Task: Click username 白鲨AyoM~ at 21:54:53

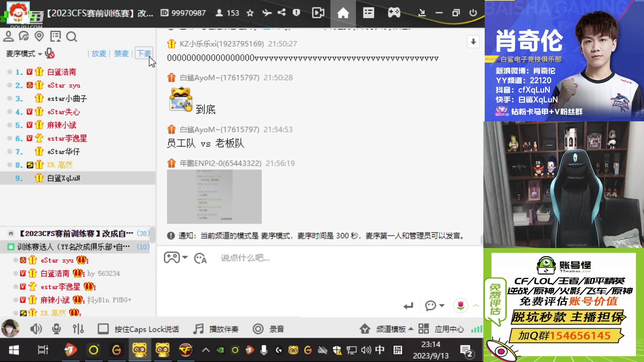Action: pos(219,130)
